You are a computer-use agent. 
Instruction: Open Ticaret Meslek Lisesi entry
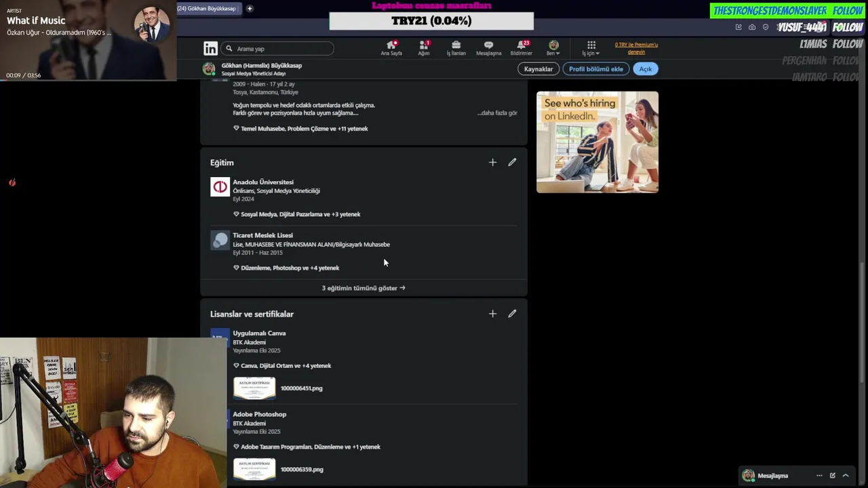pyautogui.click(x=263, y=235)
